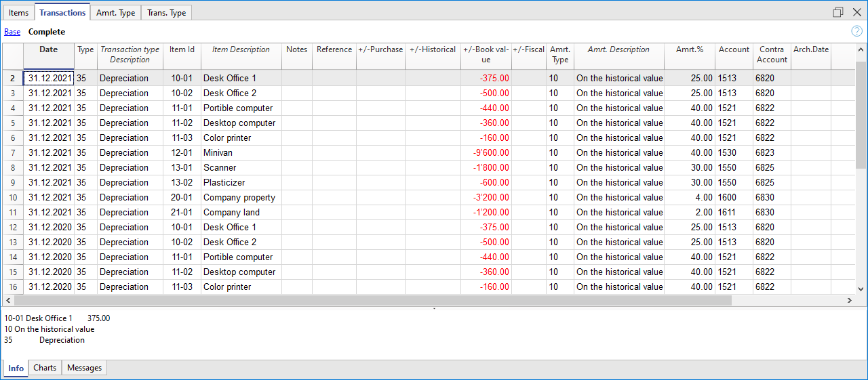Open the Messages tab at bottom
The width and height of the screenshot is (868, 380).
pos(84,368)
